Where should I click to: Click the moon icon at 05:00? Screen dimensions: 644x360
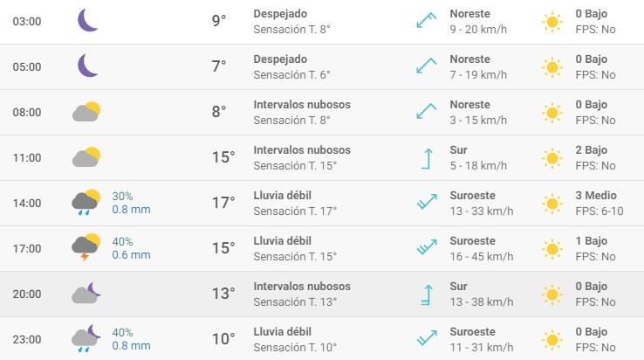point(87,66)
